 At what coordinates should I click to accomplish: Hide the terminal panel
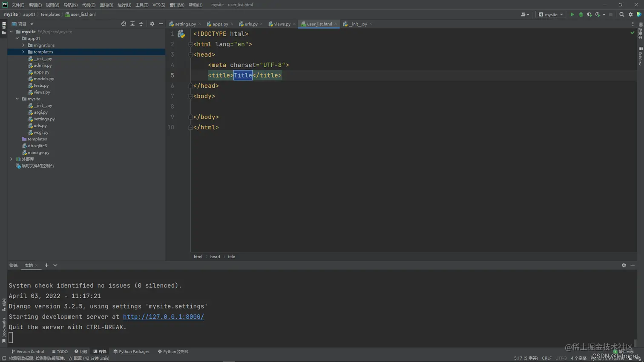coord(632,265)
